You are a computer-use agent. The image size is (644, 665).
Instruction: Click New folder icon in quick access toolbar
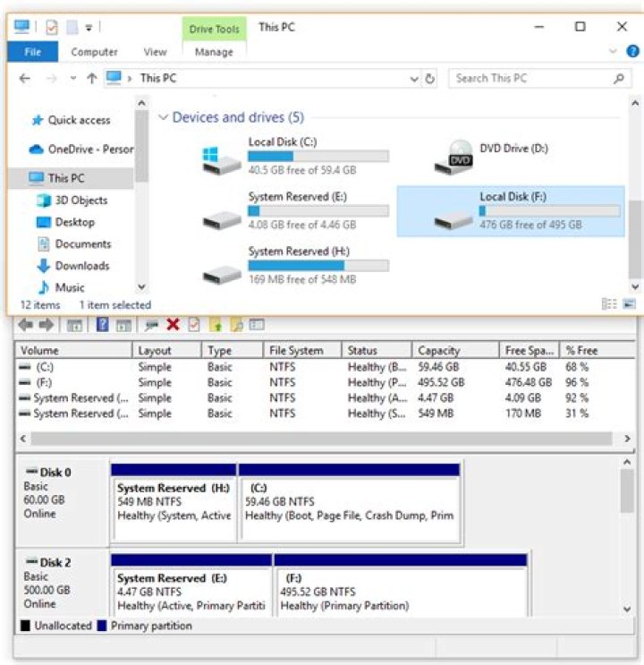[x=72, y=28]
